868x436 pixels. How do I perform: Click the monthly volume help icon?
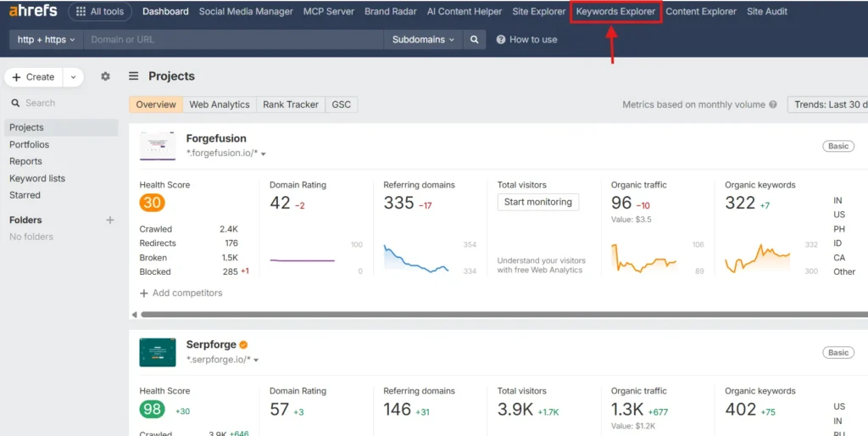pos(773,104)
